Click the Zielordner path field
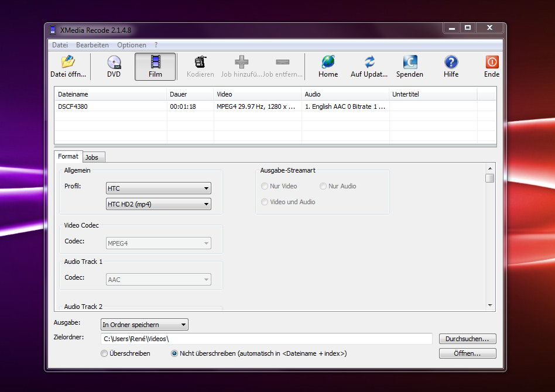555x392 pixels. click(266, 339)
